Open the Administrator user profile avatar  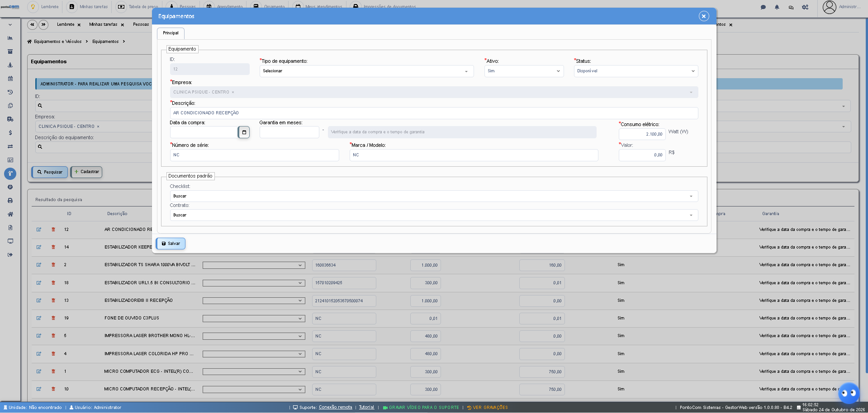tap(829, 7)
